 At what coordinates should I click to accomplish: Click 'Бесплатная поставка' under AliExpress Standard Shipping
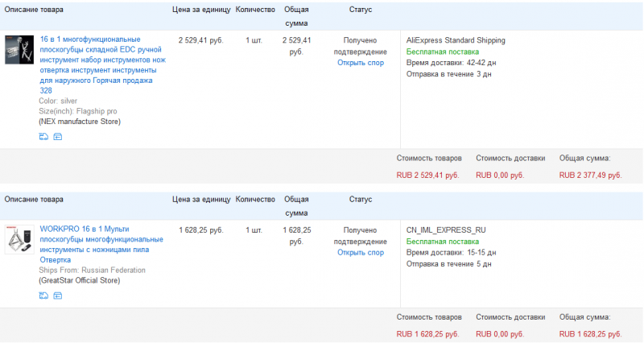[x=442, y=52]
